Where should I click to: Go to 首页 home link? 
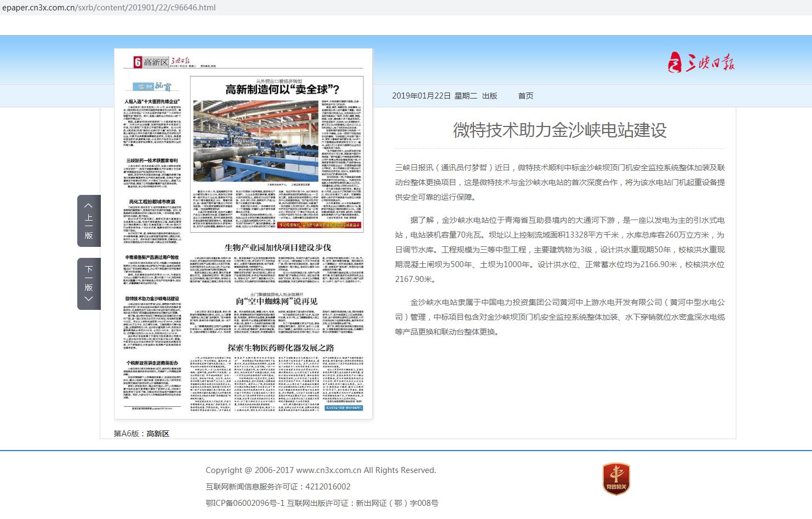[x=525, y=96]
